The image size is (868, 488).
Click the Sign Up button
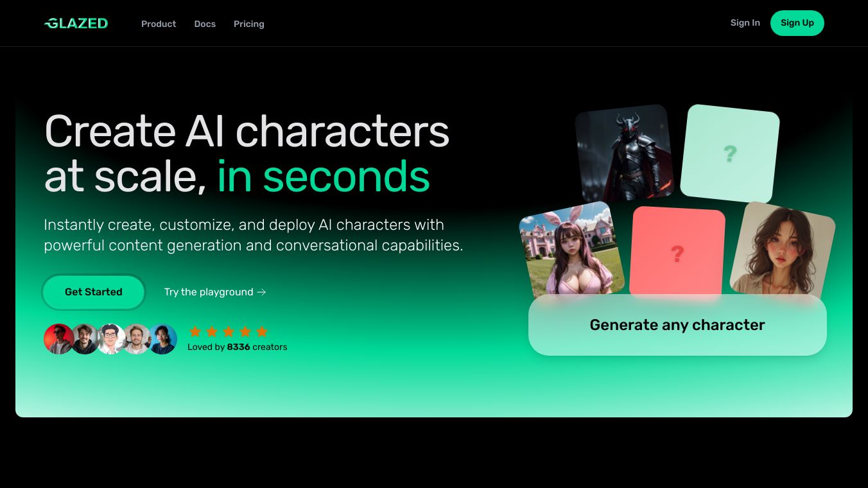(797, 23)
